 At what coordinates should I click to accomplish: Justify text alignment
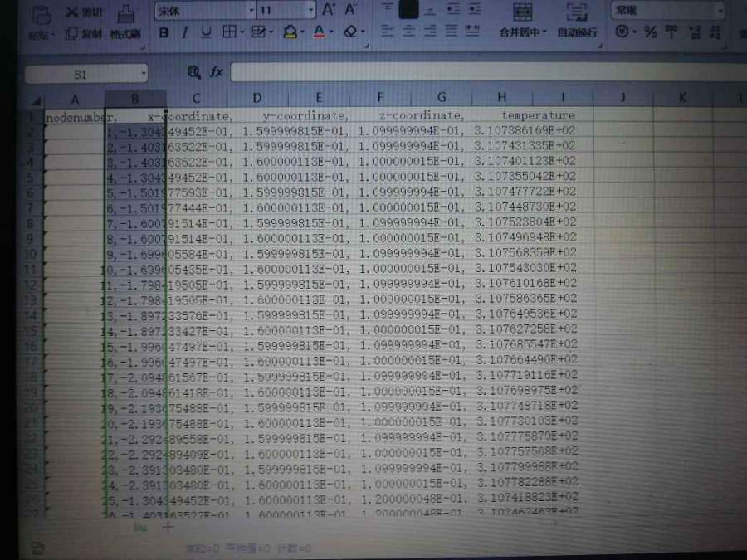(x=452, y=32)
